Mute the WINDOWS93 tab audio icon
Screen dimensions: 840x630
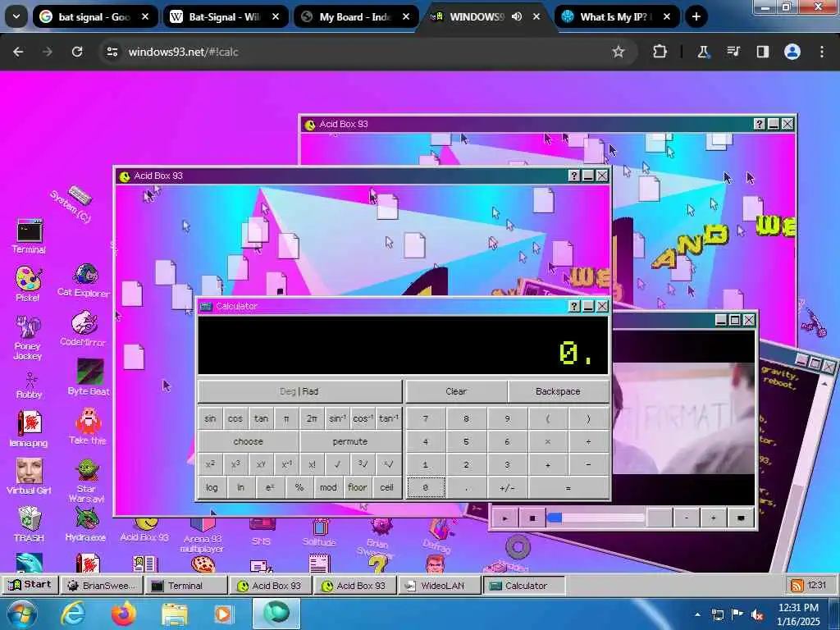coord(517,16)
